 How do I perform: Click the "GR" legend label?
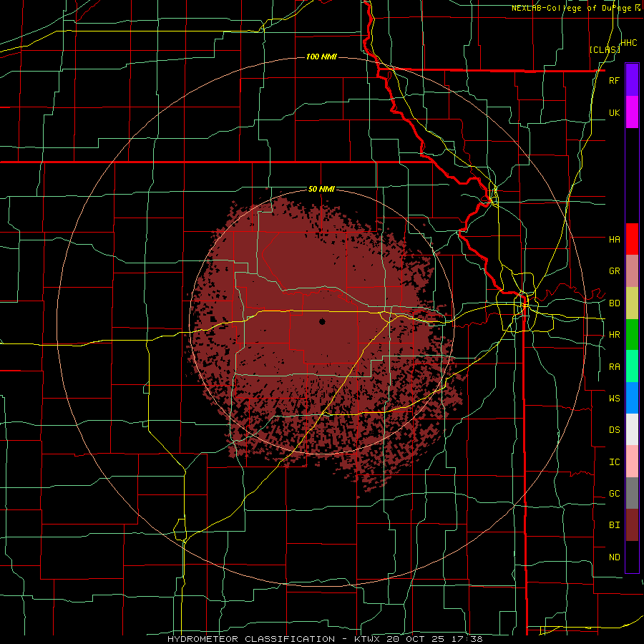pos(614,271)
